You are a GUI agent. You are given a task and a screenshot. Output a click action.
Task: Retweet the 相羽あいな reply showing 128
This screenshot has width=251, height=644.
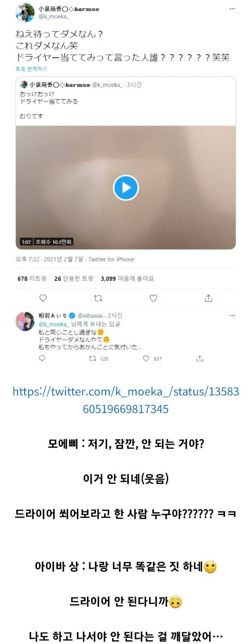click(x=98, y=358)
